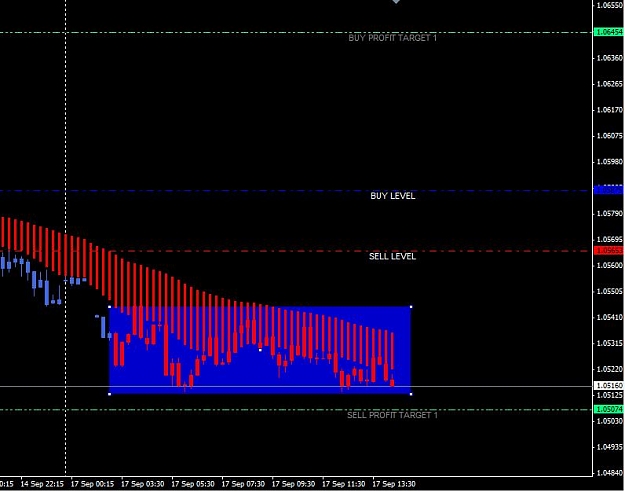Click the 1.06265 price scale value
This screenshot has width=625, height=492.
(609, 84)
